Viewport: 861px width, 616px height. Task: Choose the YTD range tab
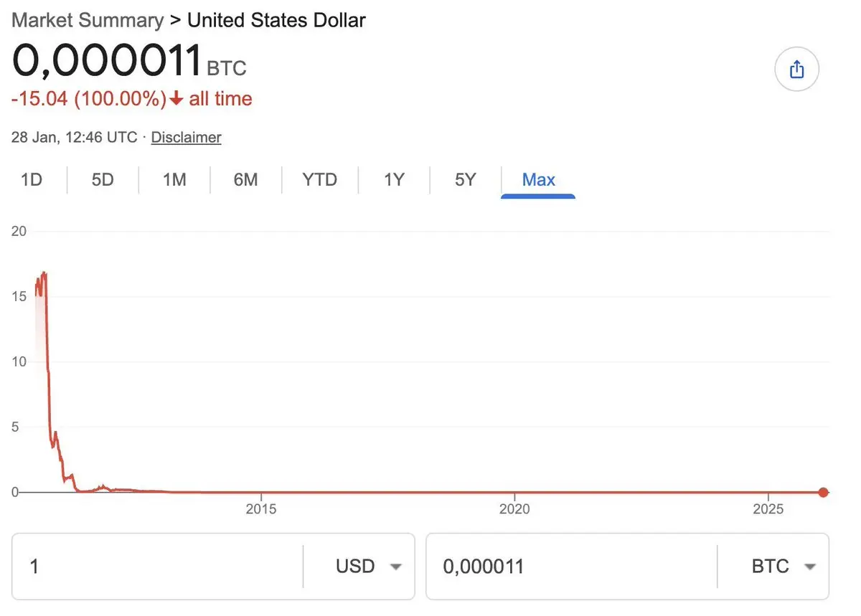point(319,179)
